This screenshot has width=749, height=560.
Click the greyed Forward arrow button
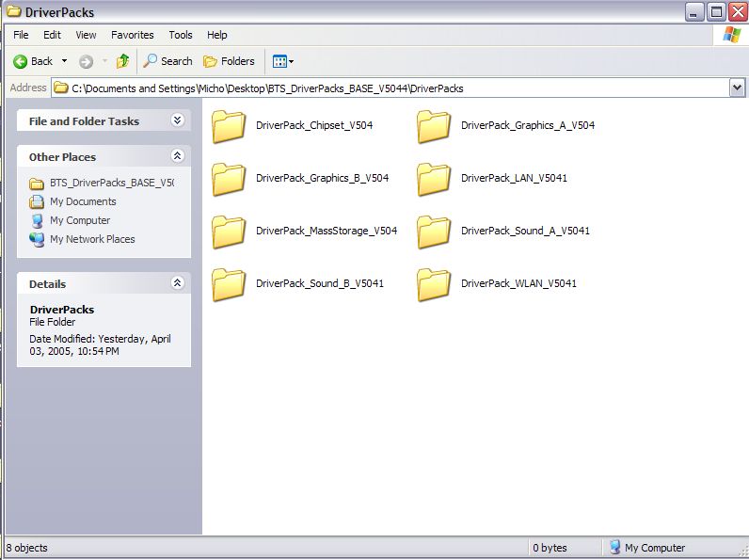[x=86, y=61]
